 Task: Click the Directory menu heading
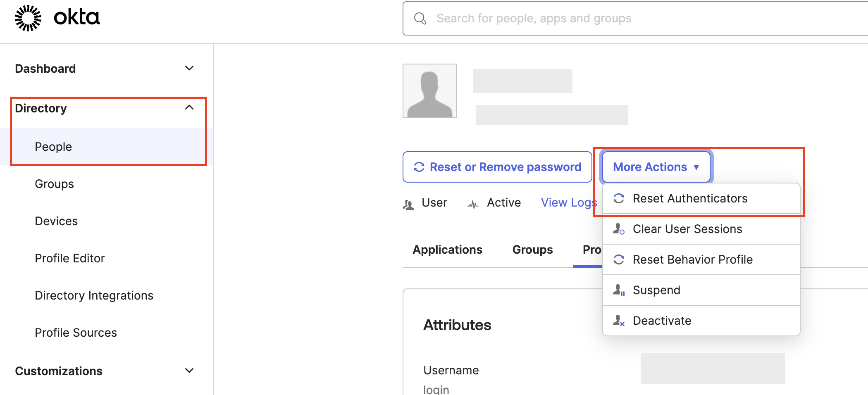(x=41, y=108)
